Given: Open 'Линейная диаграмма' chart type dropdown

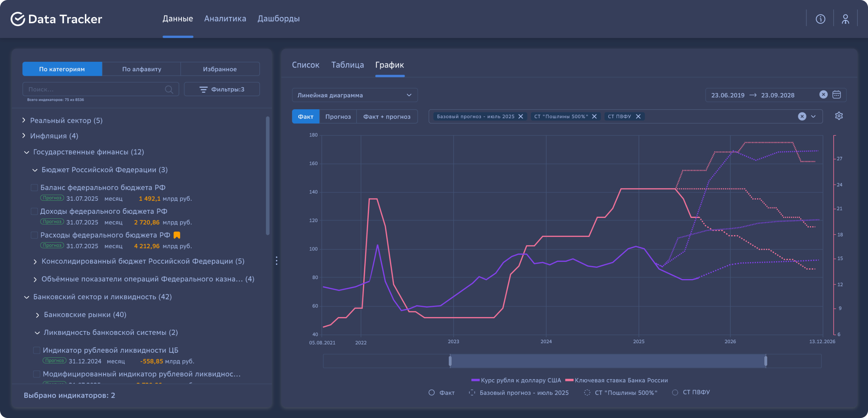Looking at the screenshot, I should point(354,95).
